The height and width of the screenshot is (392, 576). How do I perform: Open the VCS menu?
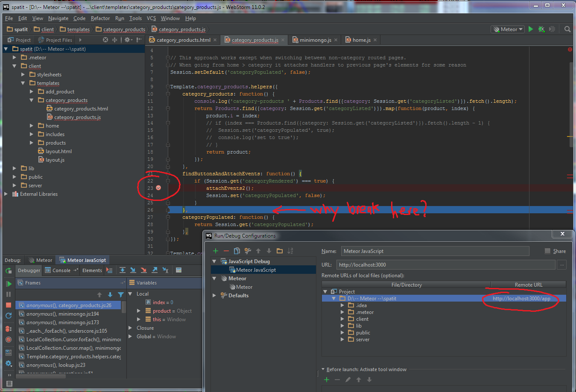pos(151,18)
